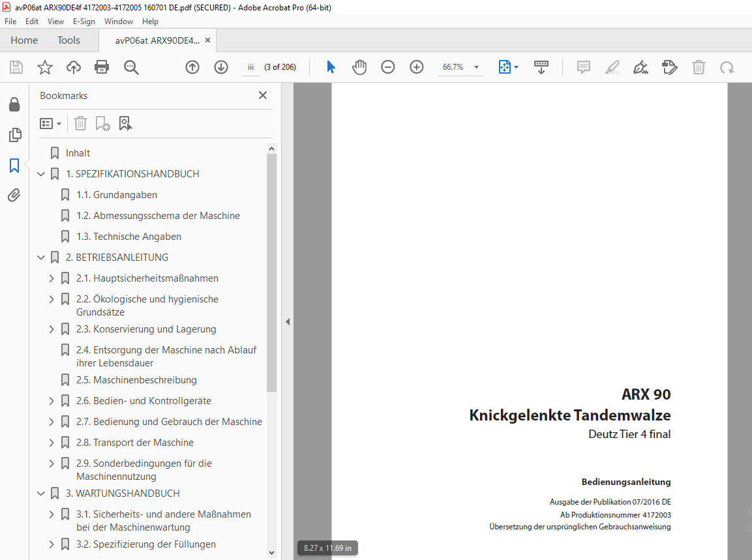Image resolution: width=752 pixels, height=560 pixels.
Task: Expand 2.1. Hauptsicherheitsmaßnahmen bookmark
Action: tap(52, 278)
